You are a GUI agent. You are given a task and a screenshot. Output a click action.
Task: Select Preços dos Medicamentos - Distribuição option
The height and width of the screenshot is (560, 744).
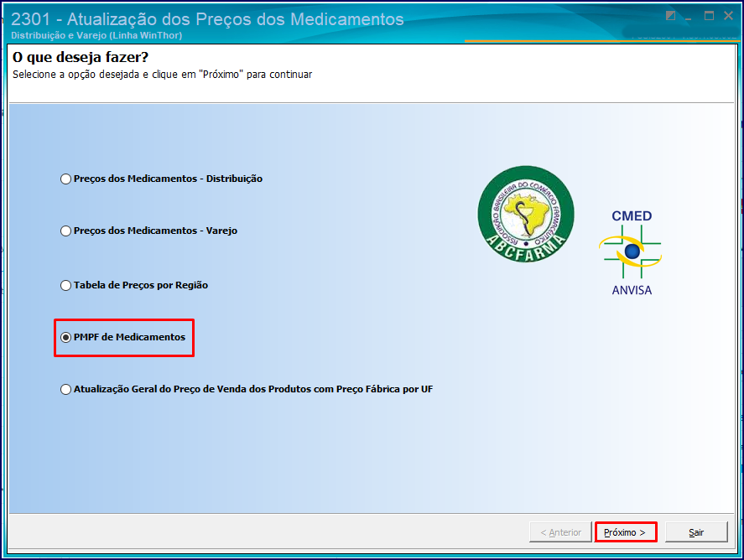pyautogui.click(x=161, y=179)
